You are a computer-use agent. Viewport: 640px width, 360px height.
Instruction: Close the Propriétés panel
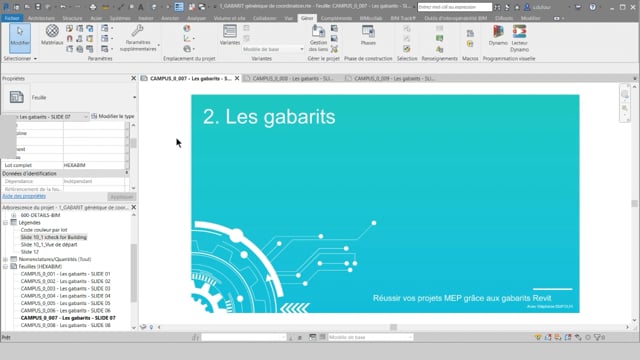[x=133, y=78]
